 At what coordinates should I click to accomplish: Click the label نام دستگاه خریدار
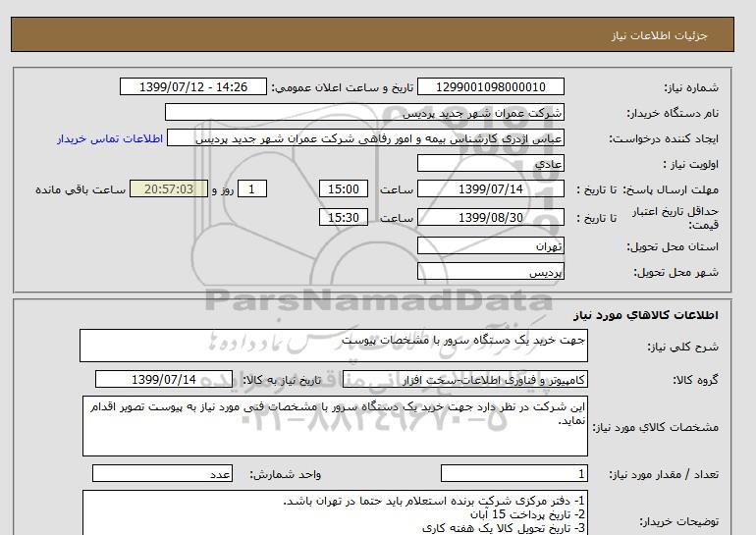673,113
